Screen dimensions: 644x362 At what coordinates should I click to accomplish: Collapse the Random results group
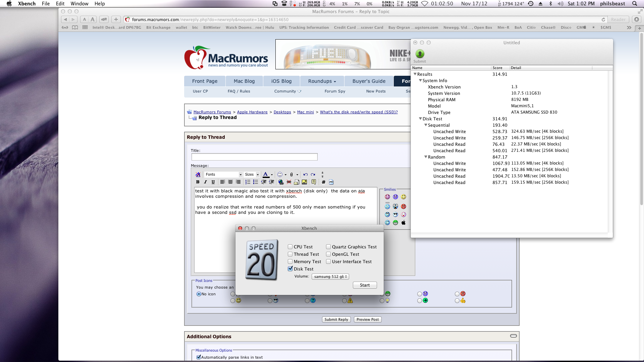[x=426, y=157]
